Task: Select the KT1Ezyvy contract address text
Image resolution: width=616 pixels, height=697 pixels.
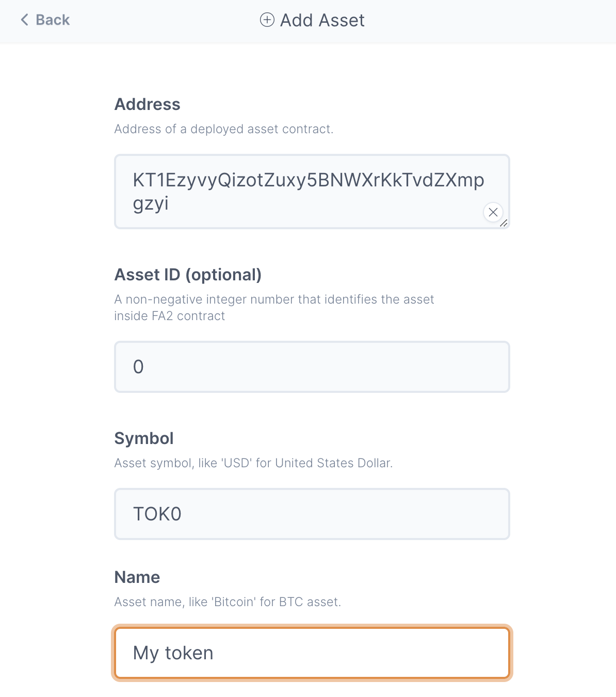Action: pos(309,180)
